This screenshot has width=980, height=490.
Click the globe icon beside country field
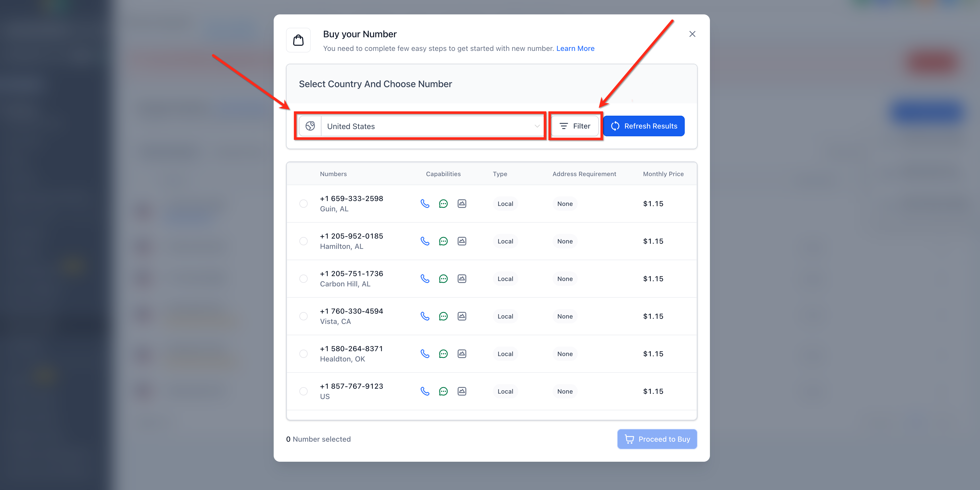click(x=310, y=126)
